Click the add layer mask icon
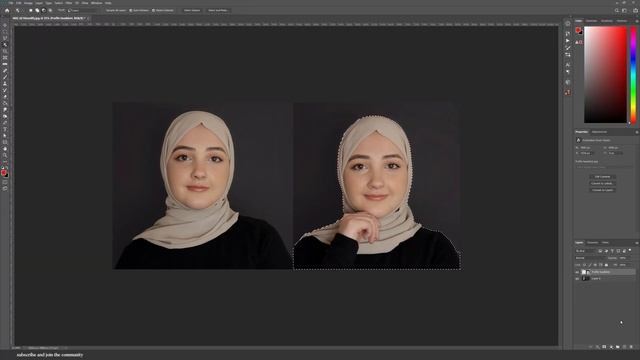The width and height of the screenshot is (640, 360). pyautogui.click(x=604, y=347)
